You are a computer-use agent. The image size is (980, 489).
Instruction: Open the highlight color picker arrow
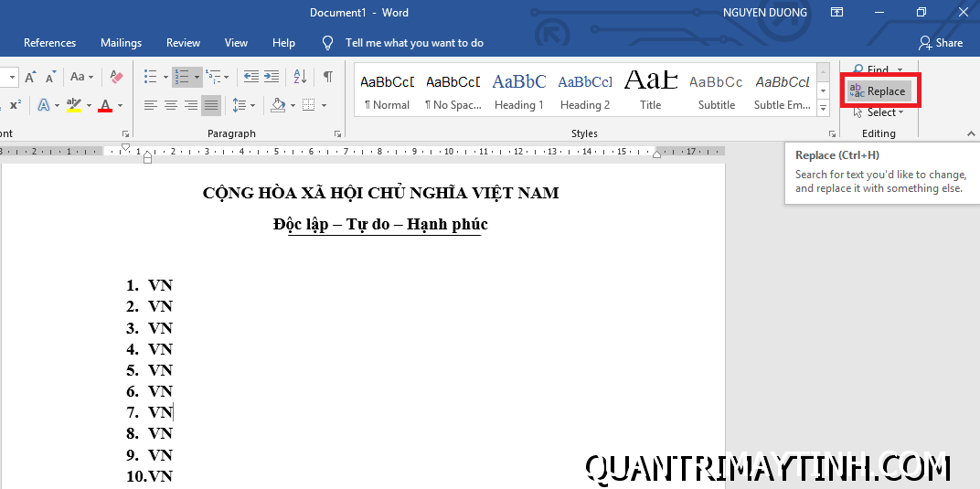pyautogui.click(x=89, y=105)
